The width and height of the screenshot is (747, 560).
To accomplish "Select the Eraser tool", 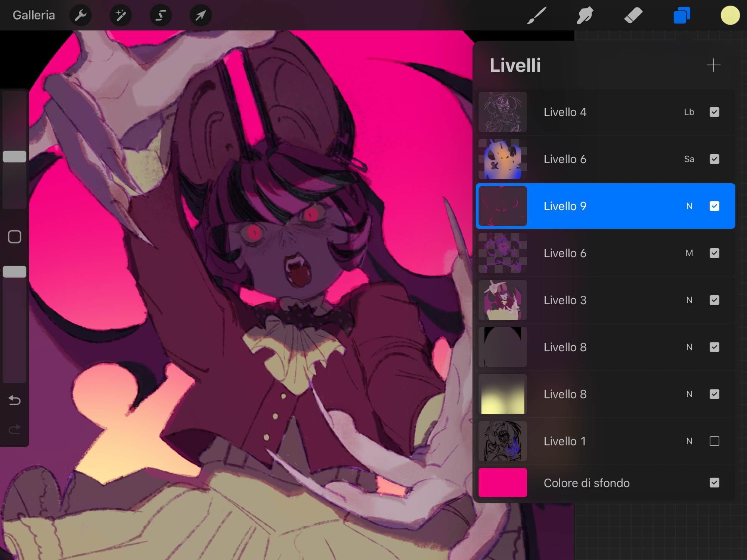I will pyautogui.click(x=633, y=15).
